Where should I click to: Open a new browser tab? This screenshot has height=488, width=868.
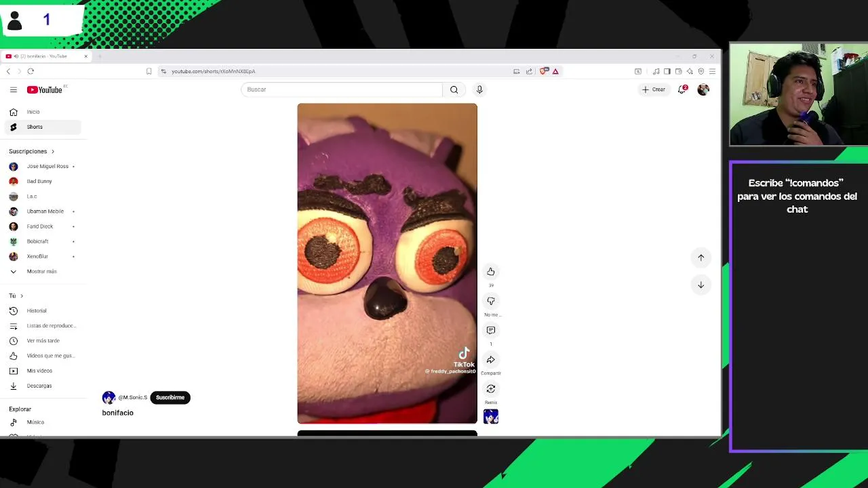pyautogui.click(x=100, y=56)
